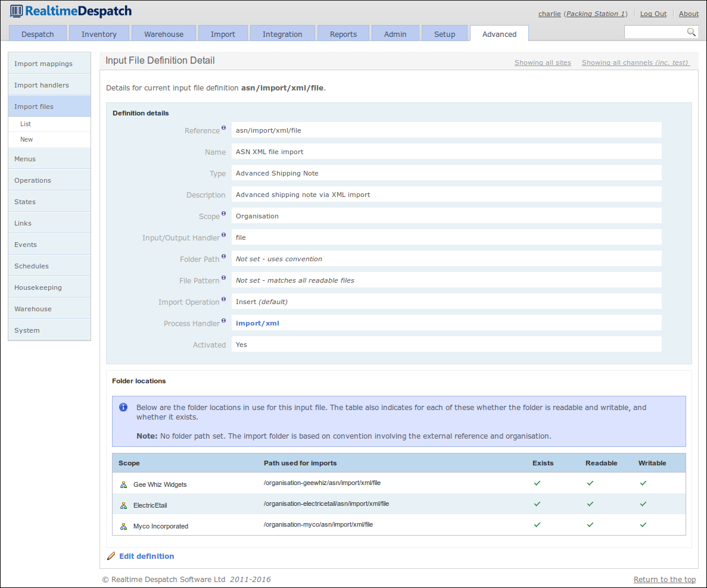Click Exists checkmark for ElectricEtail
Screen dimensions: 707x588
coord(537,503)
